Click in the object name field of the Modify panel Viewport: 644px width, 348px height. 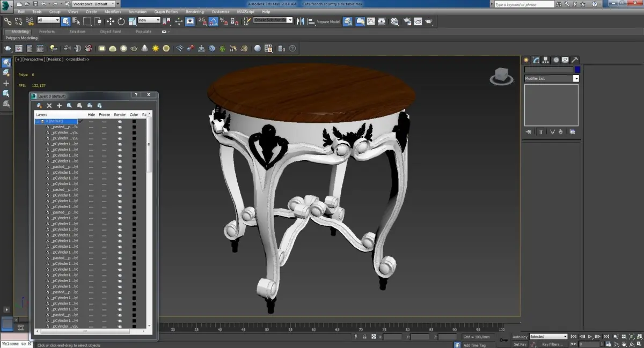[548, 70]
